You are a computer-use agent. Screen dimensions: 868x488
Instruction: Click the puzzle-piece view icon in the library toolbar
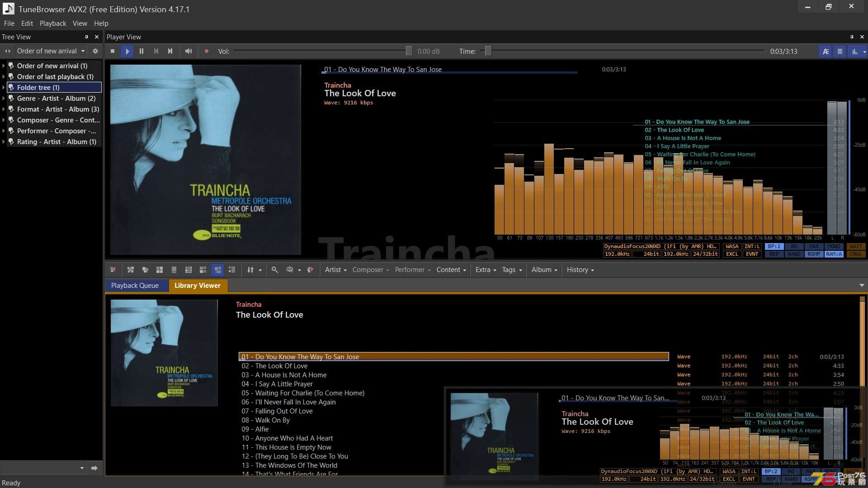pyautogui.click(x=131, y=270)
